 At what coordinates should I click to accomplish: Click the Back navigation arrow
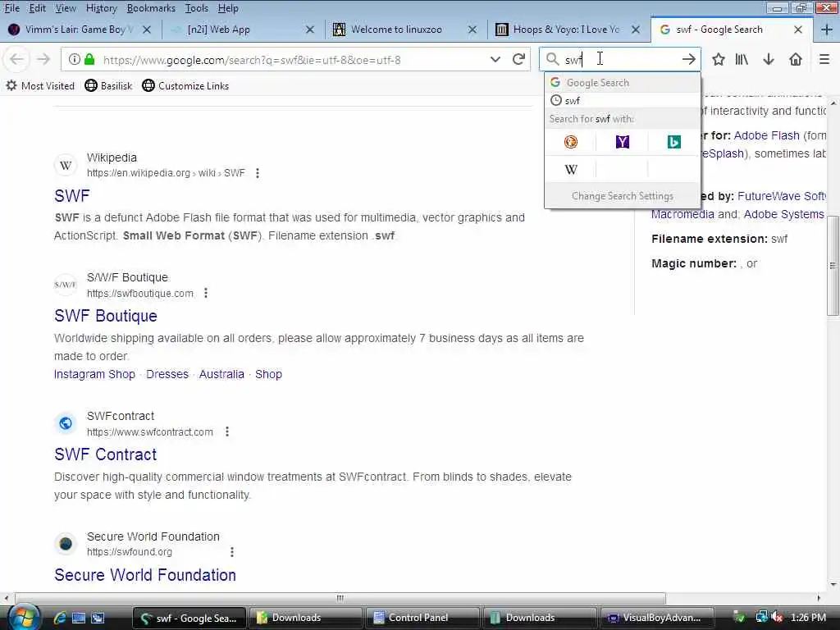click(x=16, y=59)
